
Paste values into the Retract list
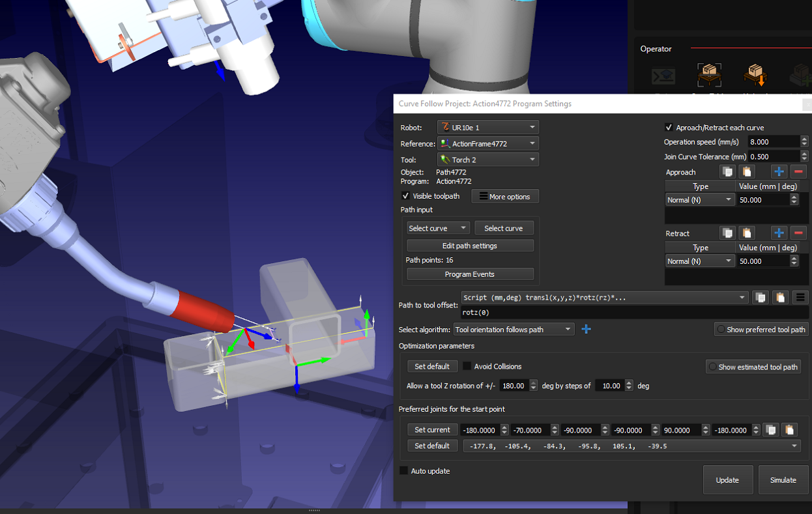(x=747, y=233)
